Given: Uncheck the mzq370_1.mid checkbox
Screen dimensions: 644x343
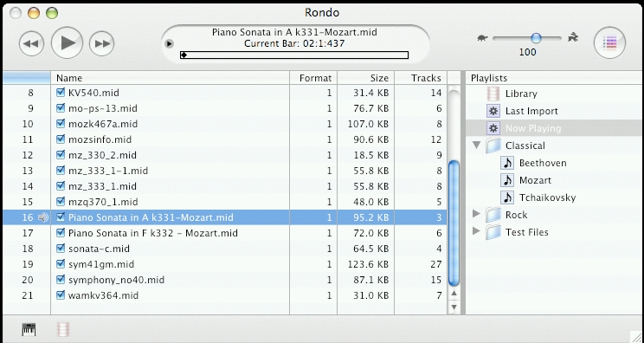Looking at the screenshot, I should tap(61, 202).
